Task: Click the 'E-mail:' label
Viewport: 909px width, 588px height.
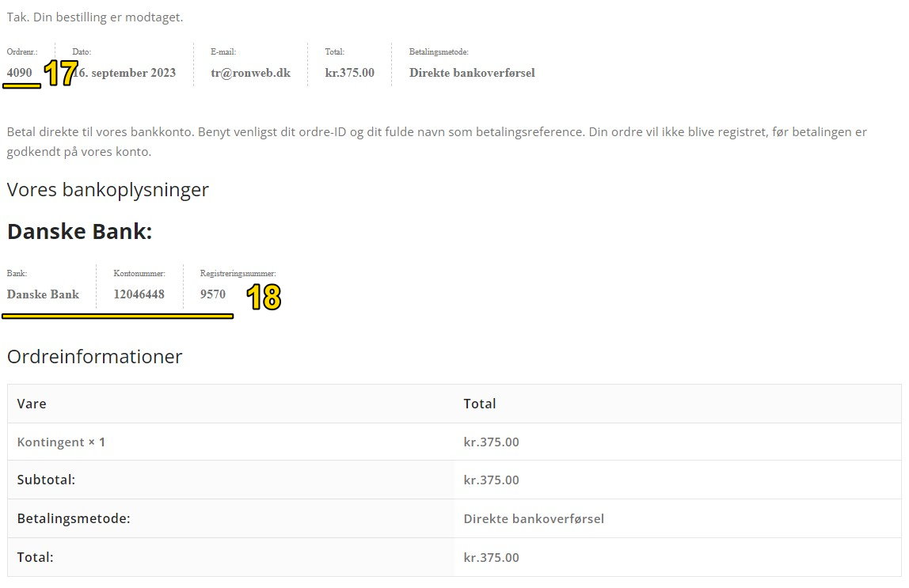Action: pos(223,51)
